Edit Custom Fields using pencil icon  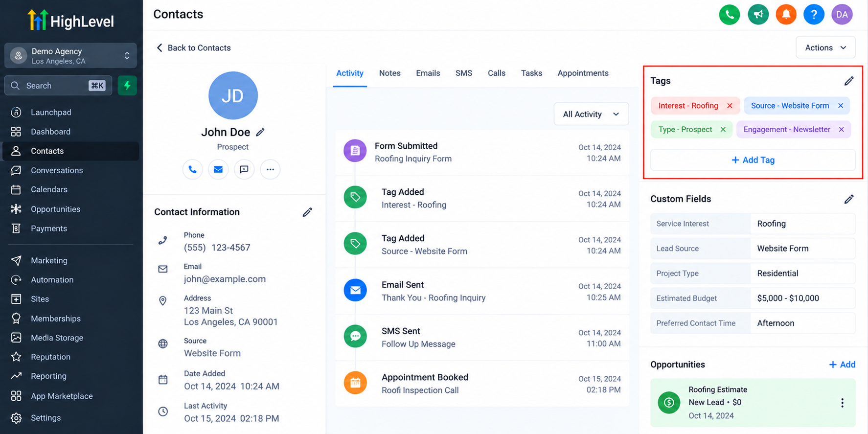pyautogui.click(x=849, y=199)
